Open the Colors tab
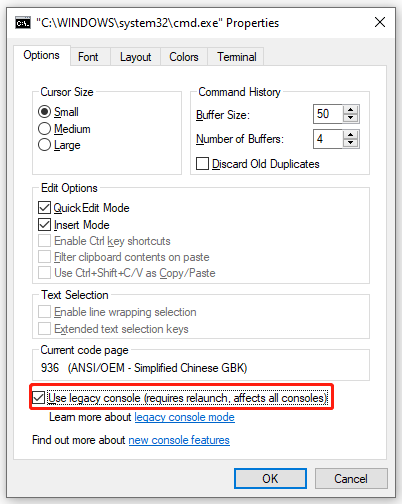The image size is (402, 504). [184, 57]
